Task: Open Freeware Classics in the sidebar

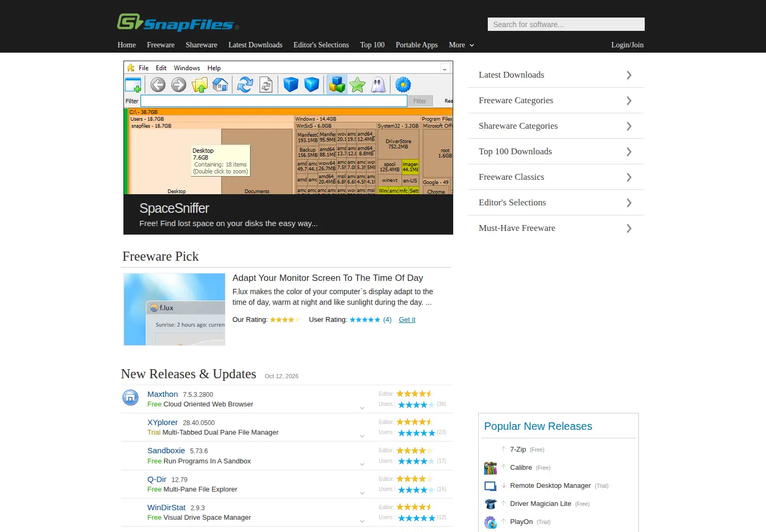Action: (556, 177)
